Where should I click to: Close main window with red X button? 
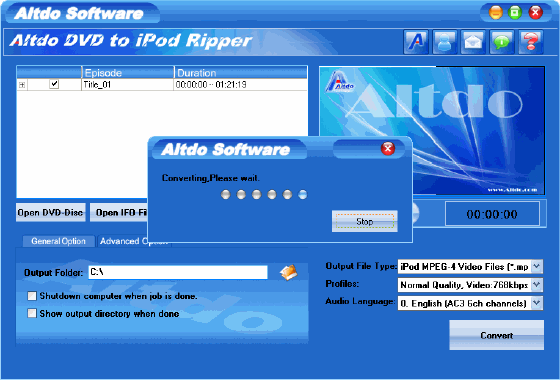pyautogui.click(x=535, y=13)
